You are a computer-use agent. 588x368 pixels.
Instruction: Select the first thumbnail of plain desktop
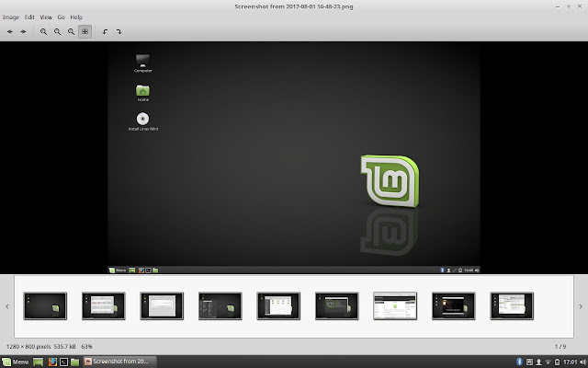pos(45,306)
